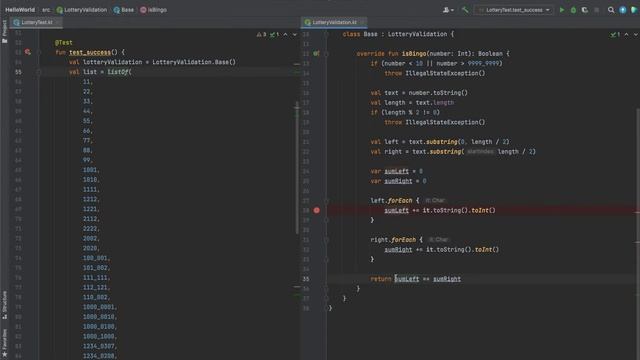Viewport: 640px width, 360px height.
Task: Click the inspection checkmark indicator in LotteryValidation editor
Action: [x=615, y=35]
